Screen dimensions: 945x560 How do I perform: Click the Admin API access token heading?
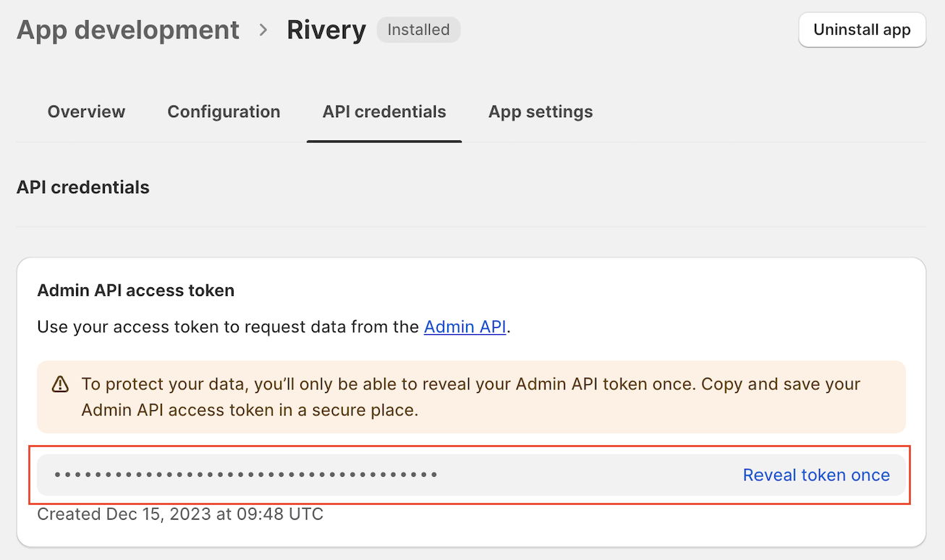point(135,291)
